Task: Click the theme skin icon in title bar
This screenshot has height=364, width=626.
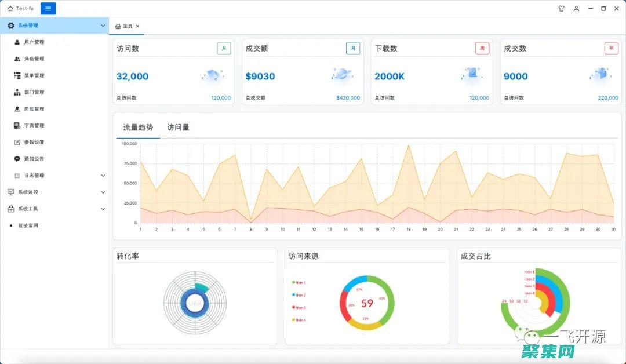Action: click(x=562, y=8)
